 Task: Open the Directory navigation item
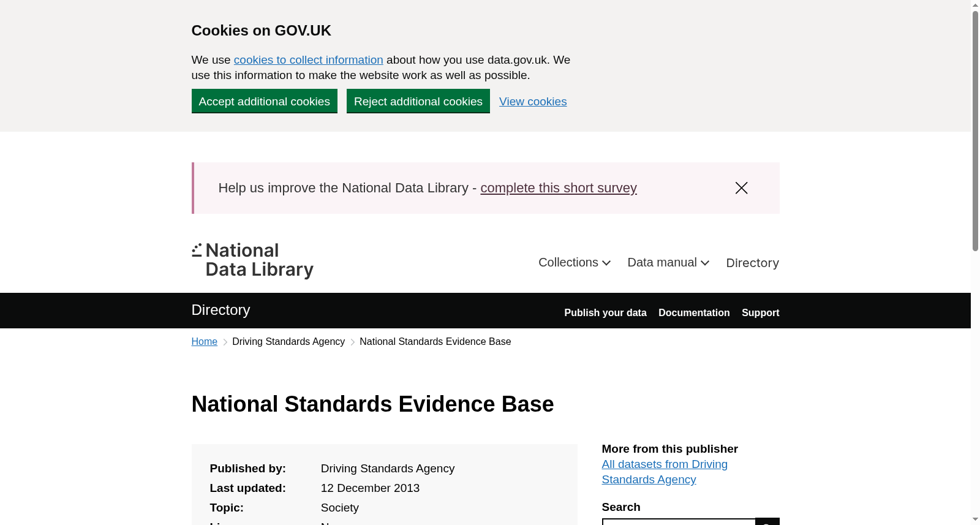pos(752,263)
